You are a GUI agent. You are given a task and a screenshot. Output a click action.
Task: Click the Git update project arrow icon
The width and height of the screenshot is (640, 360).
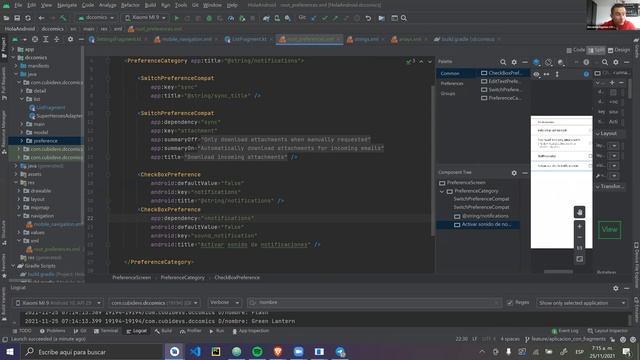tap(313, 18)
